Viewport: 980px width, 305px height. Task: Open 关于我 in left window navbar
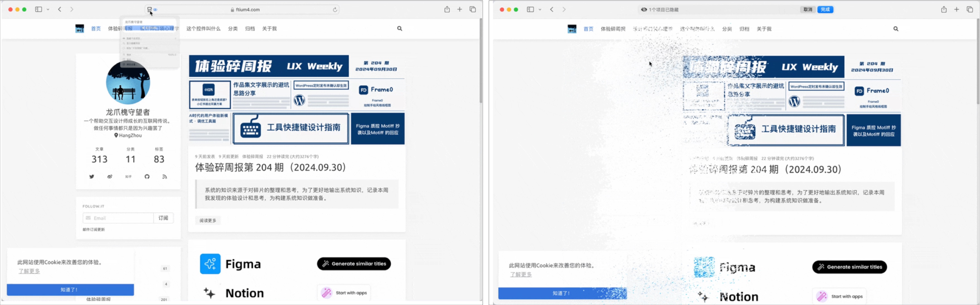click(x=269, y=28)
